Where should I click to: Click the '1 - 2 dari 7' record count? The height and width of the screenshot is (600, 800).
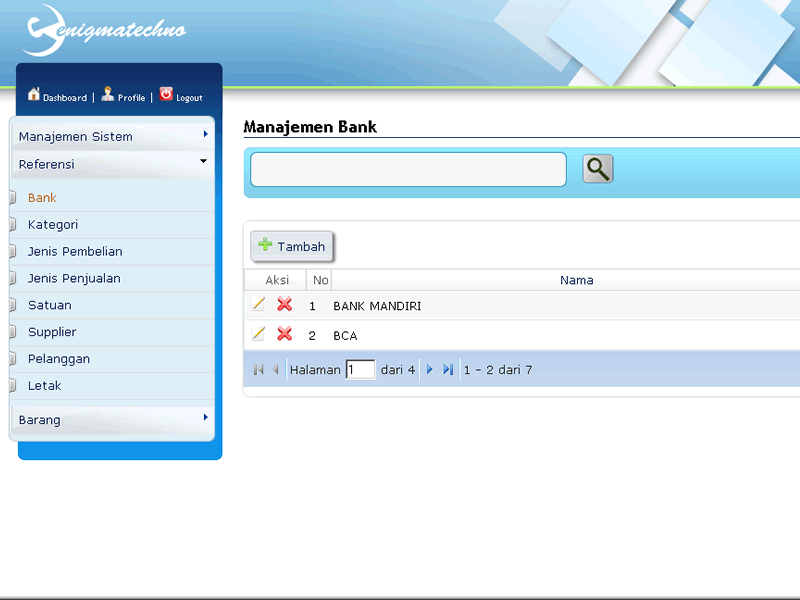click(x=497, y=370)
